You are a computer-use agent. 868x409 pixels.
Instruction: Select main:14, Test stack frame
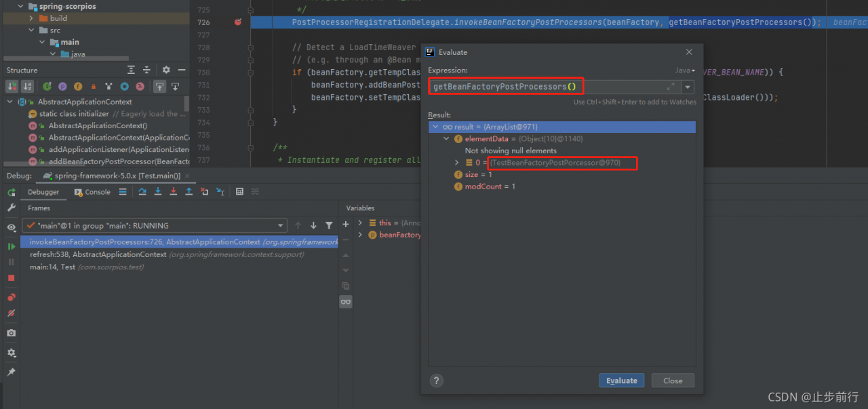(x=179, y=267)
